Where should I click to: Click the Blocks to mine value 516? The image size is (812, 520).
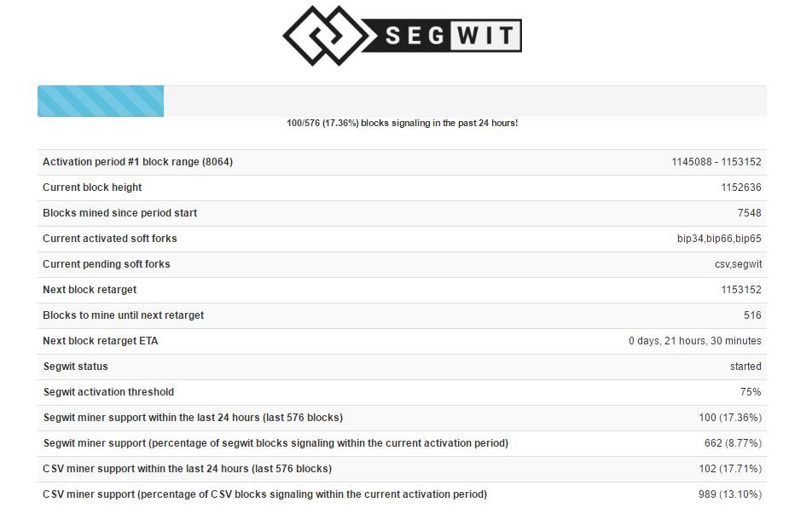(752, 315)
